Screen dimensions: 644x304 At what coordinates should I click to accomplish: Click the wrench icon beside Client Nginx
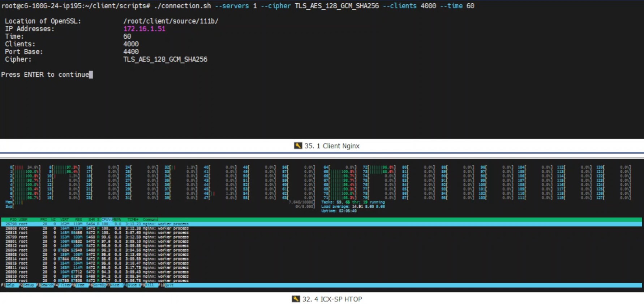coord(298,146)
